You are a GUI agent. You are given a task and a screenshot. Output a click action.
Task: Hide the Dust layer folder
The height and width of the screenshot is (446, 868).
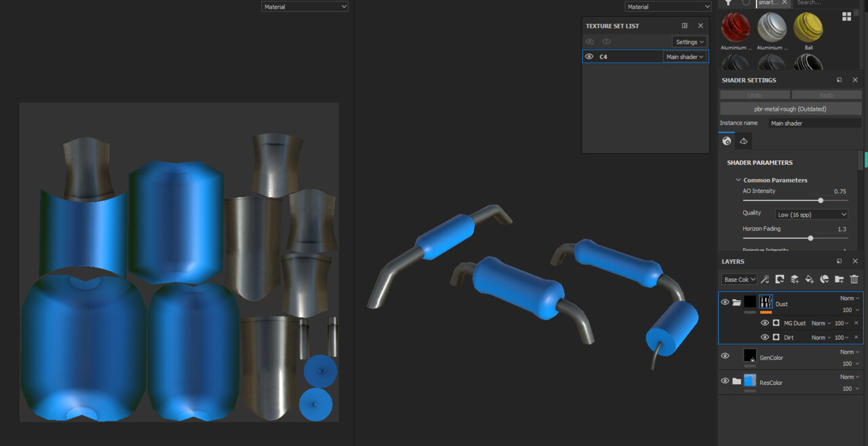click(x=725, y=303)
